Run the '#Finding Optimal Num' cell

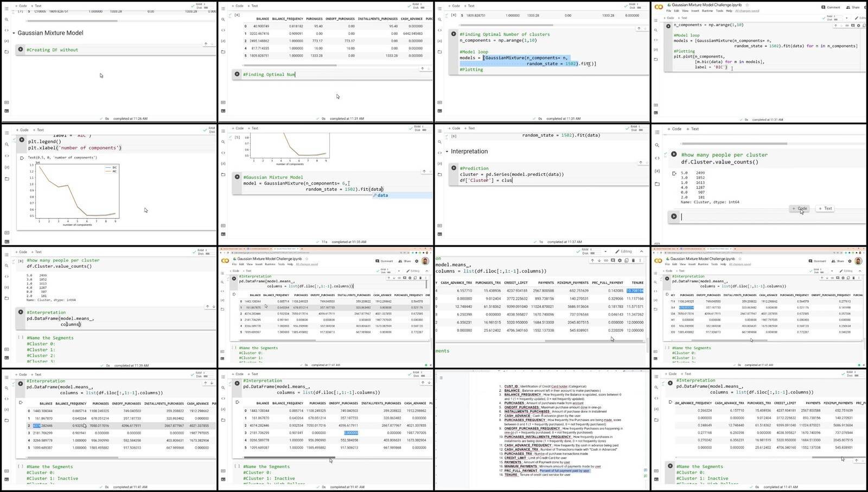[x=237, y=74]
